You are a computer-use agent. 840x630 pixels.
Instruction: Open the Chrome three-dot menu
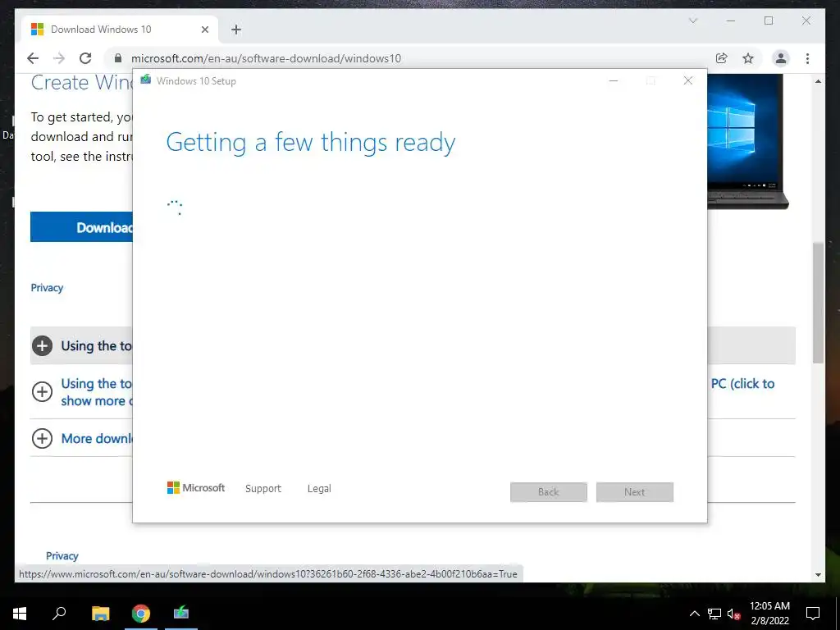(x=807, y=58)
